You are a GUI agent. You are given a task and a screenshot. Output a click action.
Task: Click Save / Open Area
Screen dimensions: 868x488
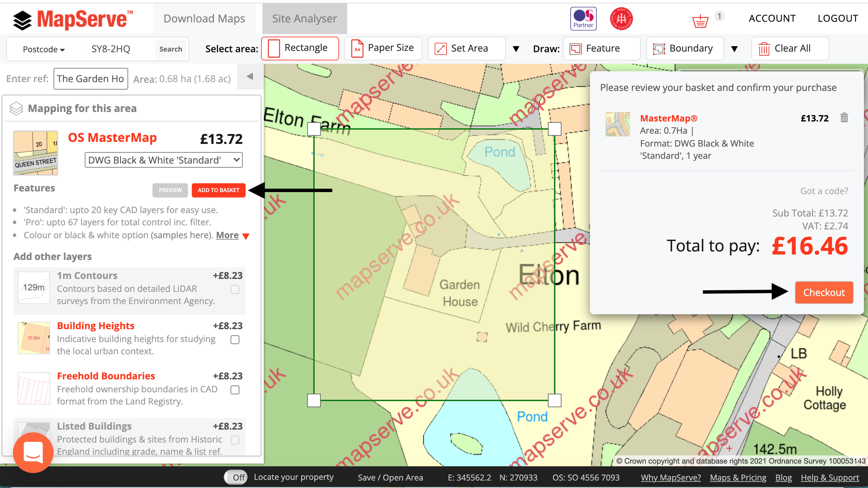tap(391, 477)
